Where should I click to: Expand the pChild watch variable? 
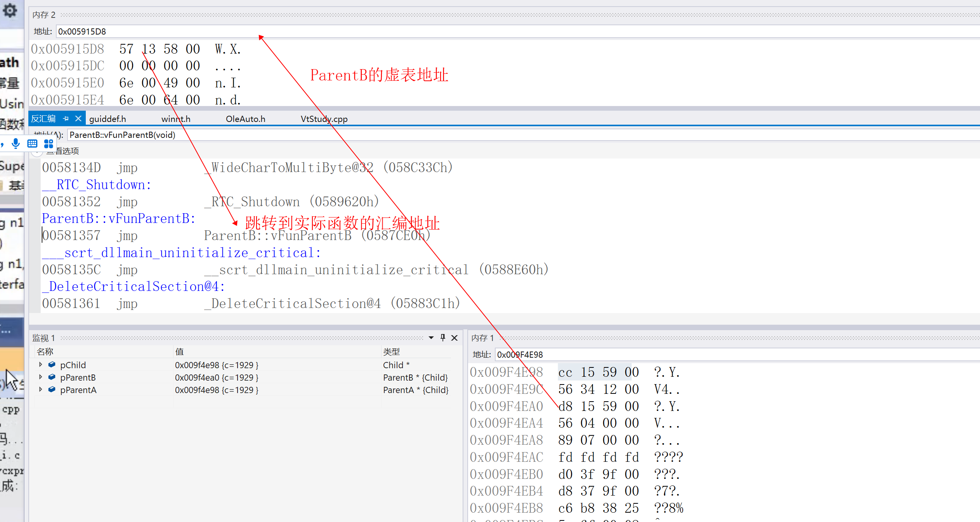click(40, 365)
